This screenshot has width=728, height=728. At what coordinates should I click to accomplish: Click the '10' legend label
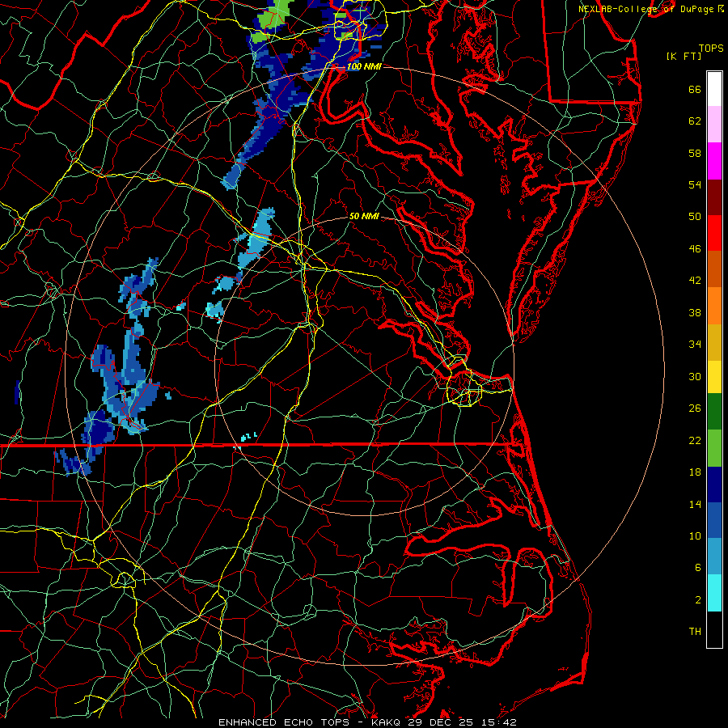pos(695,535)
